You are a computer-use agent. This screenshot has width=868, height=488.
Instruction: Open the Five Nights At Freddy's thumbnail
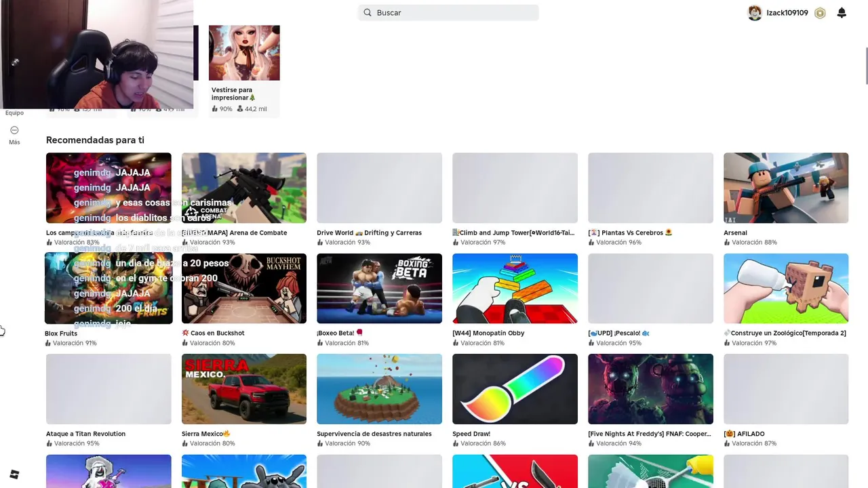tap(650, 389)
